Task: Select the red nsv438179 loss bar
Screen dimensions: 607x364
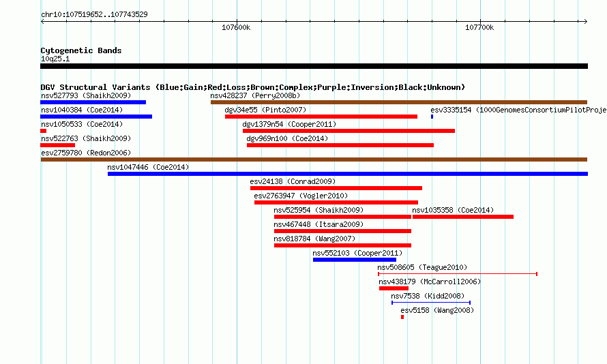Action: [394, 288]
